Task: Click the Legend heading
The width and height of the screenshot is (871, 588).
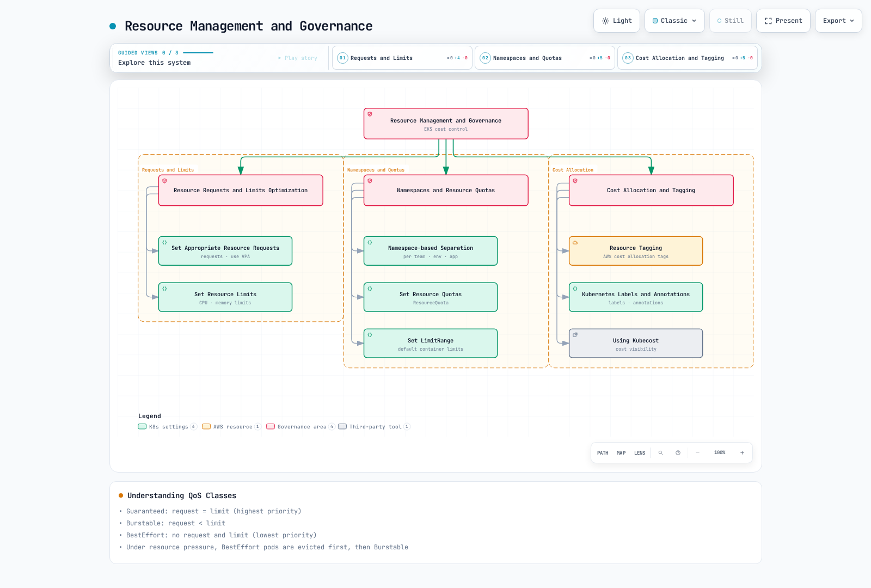Action: pyautogui.click(x=150, y=416)
